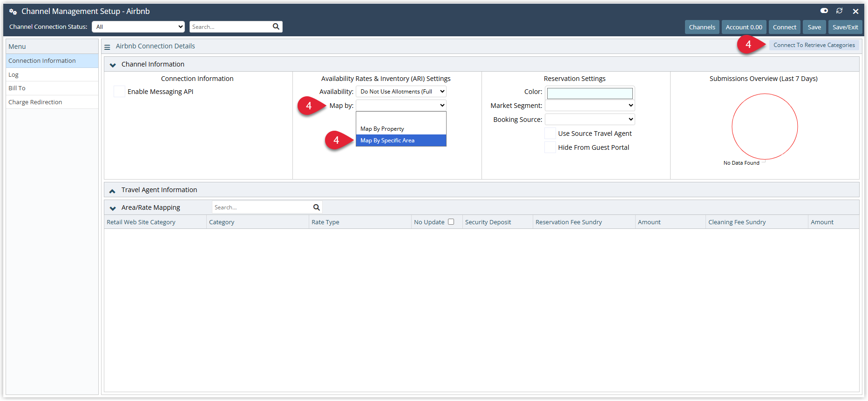Open the hamburger menu beside Airbnb Connection Details
This screenshot has width=868, height=401.
pyautogui.click(x=107, y=47)
